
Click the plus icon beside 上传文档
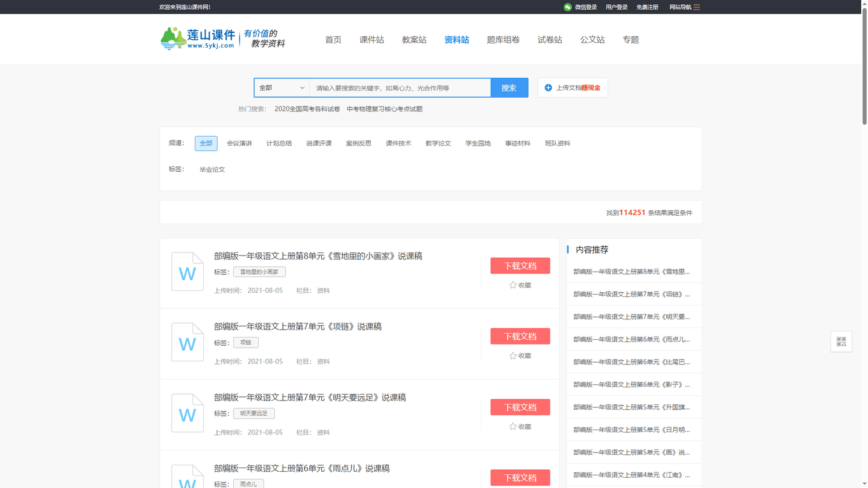(548, 88)
